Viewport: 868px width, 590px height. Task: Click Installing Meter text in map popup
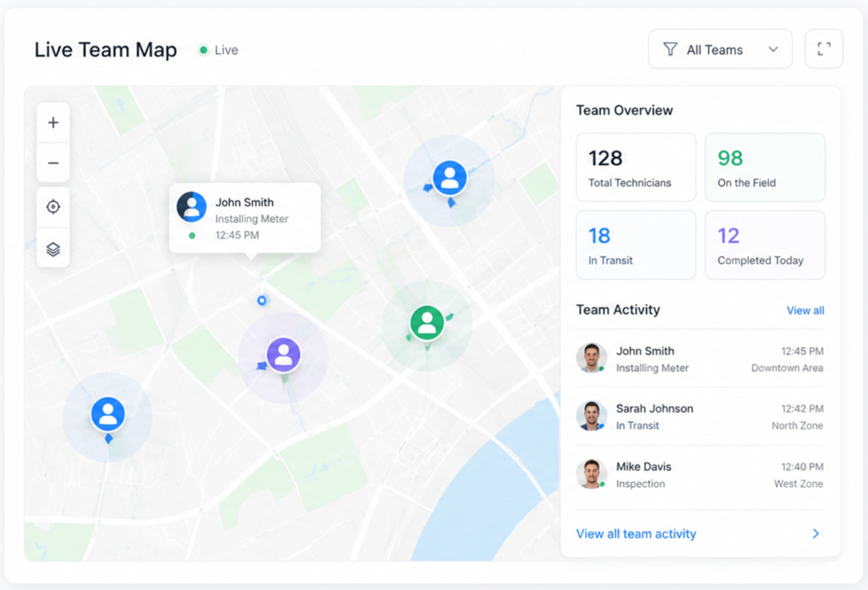tap(252, 219)
